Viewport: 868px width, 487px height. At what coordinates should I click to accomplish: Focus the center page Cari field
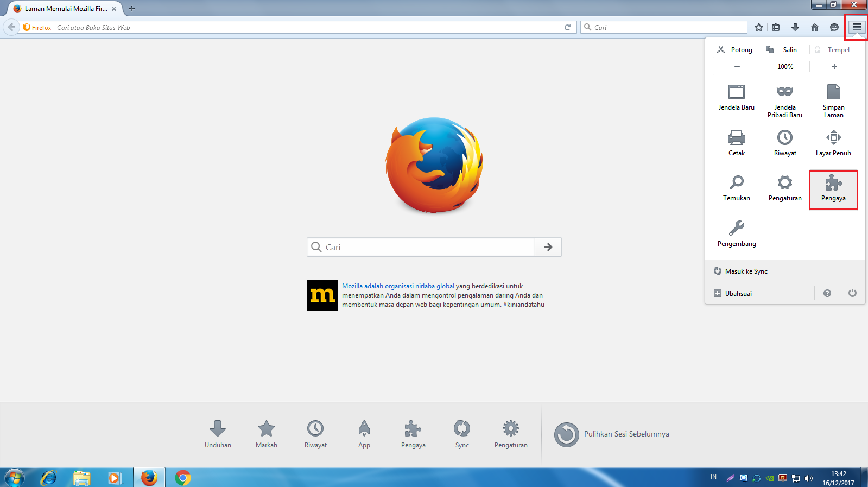pos(421,247)
